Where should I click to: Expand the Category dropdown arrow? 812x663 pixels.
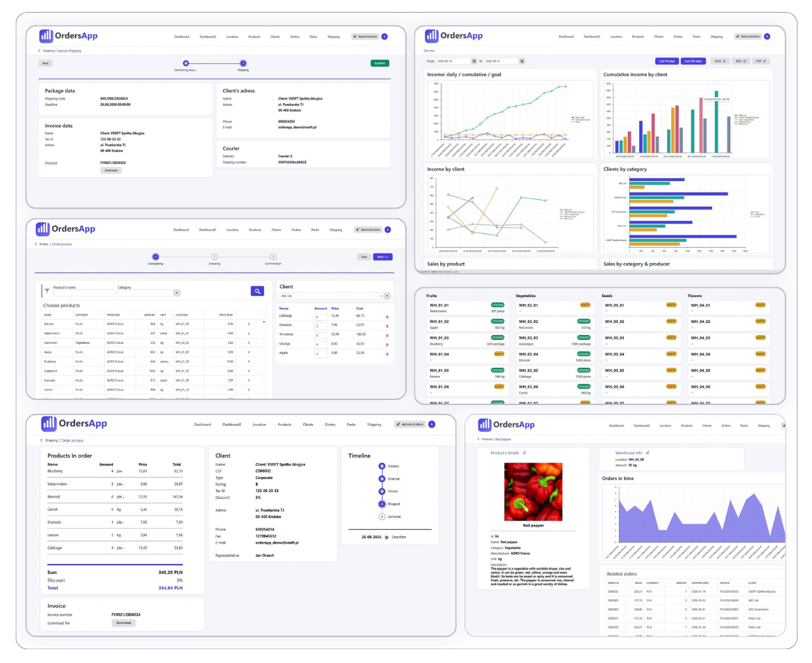click(x=177, y=293)
